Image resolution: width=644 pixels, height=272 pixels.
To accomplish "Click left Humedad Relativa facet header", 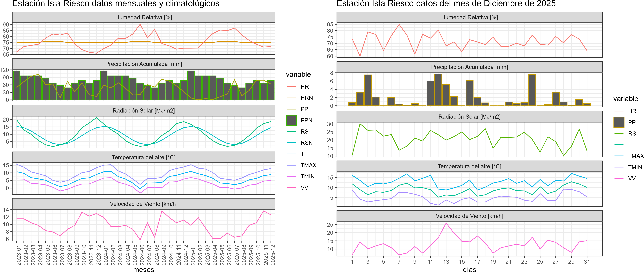I will coord(143,17).
